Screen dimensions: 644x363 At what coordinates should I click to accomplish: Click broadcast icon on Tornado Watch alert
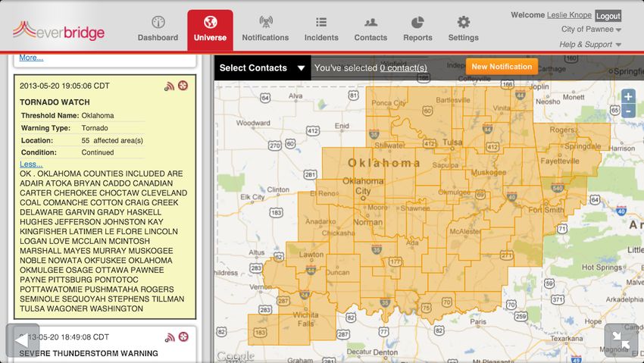(169, 86)
